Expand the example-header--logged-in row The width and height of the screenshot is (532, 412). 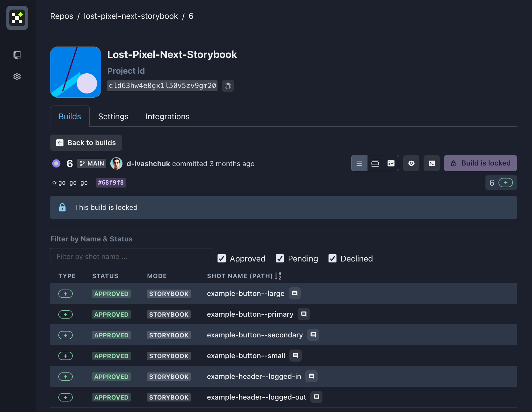point(65,377)
